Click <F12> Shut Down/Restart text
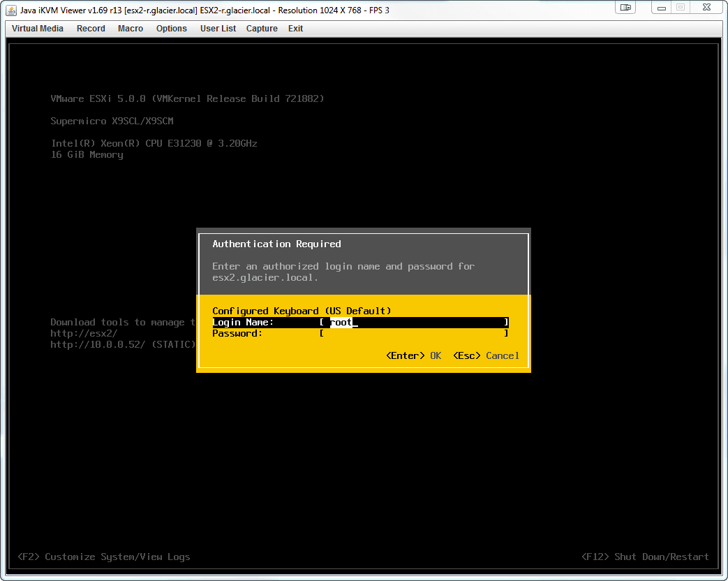The width and height of the screenshot is (728, 581). pos(646,557)
